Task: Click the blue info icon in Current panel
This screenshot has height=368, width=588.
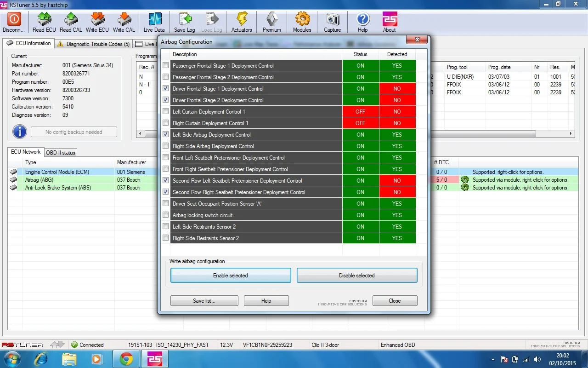Action: (x=19, y=132)
